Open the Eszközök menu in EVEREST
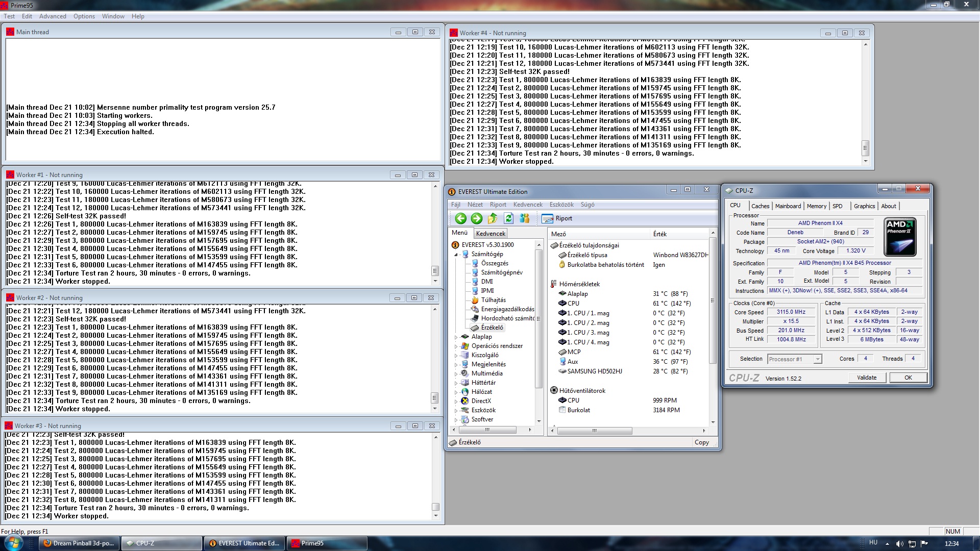This screenshot has height=551, width=980. coord(561,205)
